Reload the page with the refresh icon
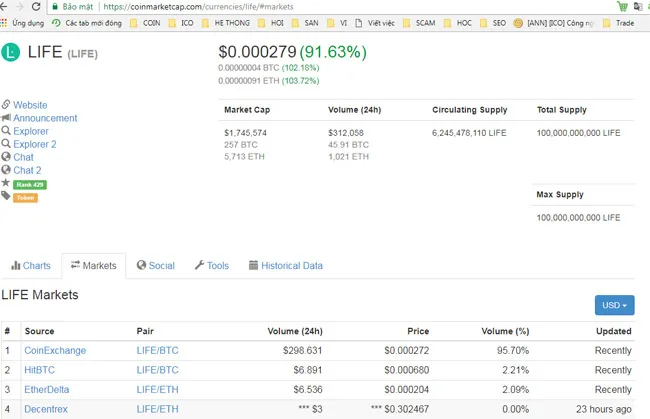 tap(36, 7)
